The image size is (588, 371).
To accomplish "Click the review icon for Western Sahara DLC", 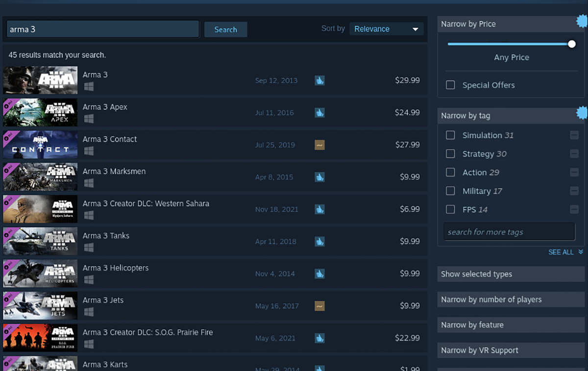I will [x=319, y=209].
